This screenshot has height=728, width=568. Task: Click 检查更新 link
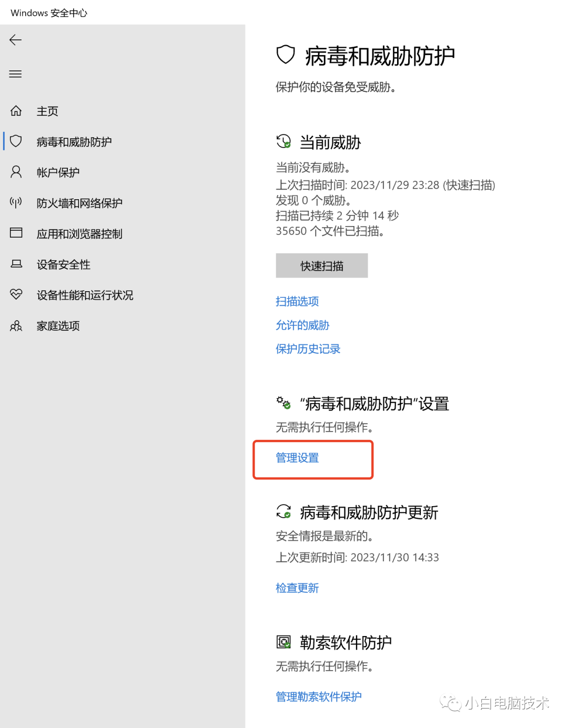click(297, 588)
